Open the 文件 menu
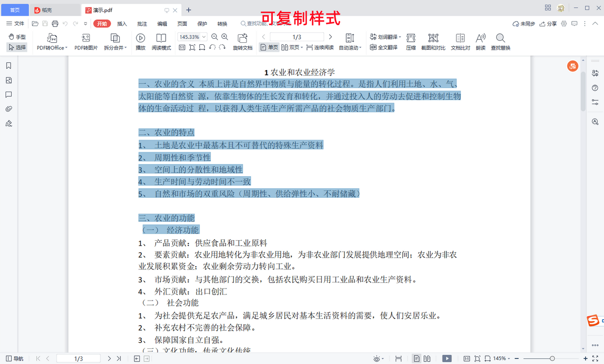Viewport: 604px width, 364px height. [15, 24]
